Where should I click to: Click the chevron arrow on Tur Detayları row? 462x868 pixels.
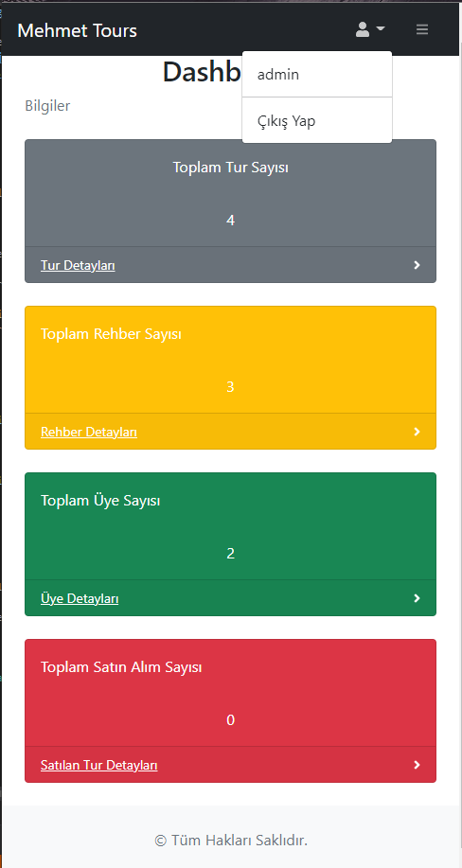418,265
